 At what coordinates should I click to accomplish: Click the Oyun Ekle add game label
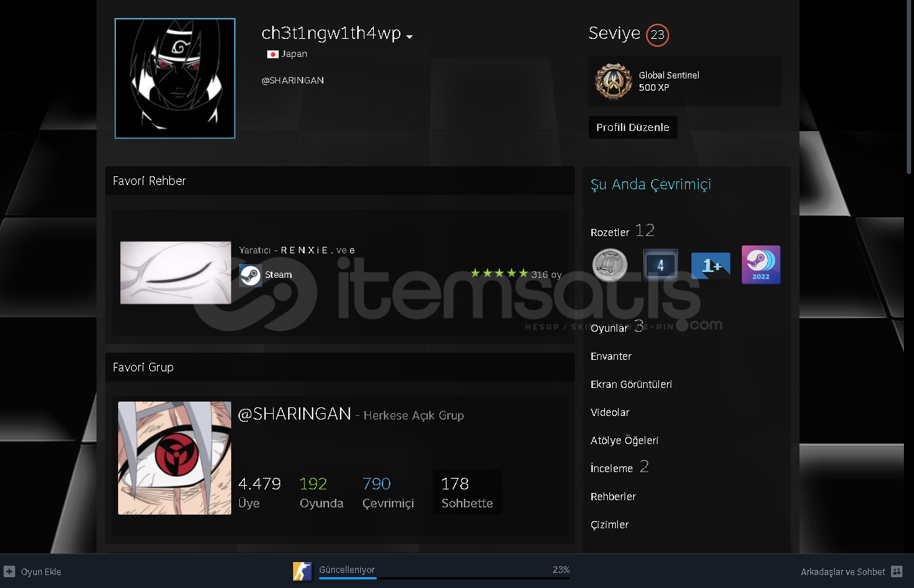[x=41, y=572]
